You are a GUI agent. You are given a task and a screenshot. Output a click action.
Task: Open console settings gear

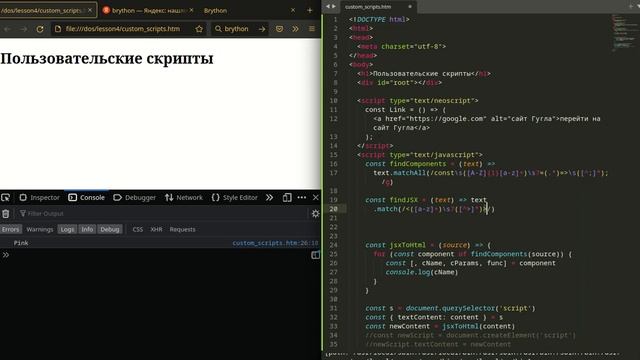click(x=316, y=213)
